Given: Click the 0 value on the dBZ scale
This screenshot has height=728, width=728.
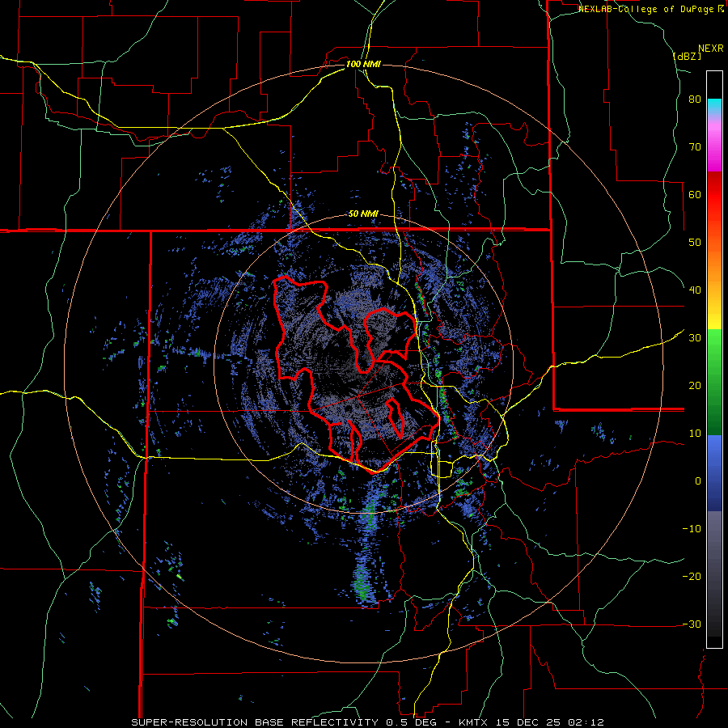Looking at the screenshot, I should coord(698,480).
